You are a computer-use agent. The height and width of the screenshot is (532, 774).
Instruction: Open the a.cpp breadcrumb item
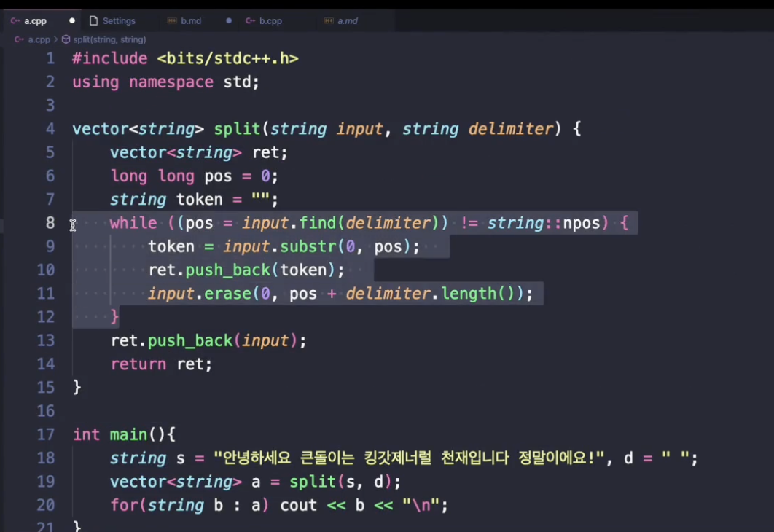pyautogui.click(x=39, y=39)
